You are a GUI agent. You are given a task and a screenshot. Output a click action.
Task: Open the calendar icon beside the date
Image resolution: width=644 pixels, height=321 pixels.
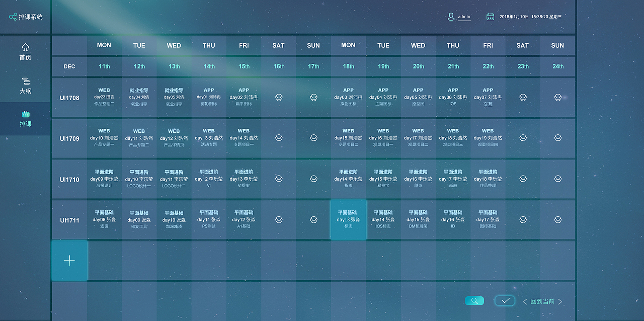point(490,17)
